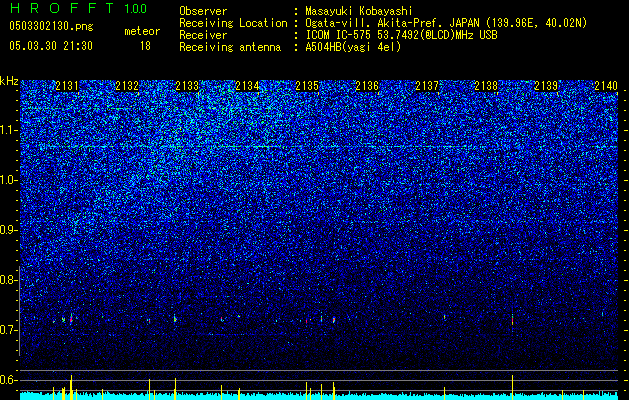Click the 2140 time marker
This screenshot has width=629, height=400.
(x=606, y=86)
